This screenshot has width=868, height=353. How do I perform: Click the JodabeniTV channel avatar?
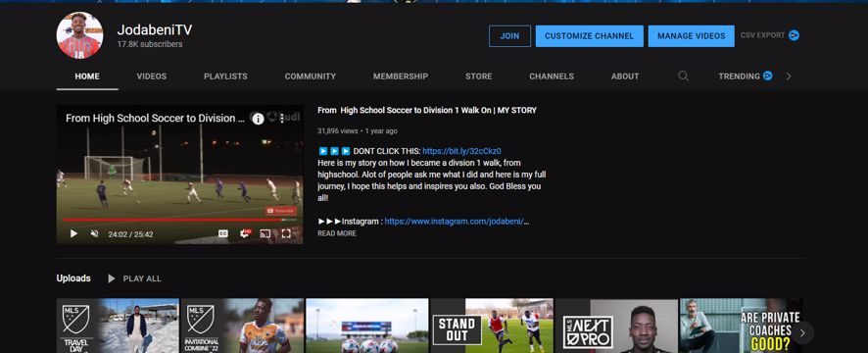[x=79, y=35]
